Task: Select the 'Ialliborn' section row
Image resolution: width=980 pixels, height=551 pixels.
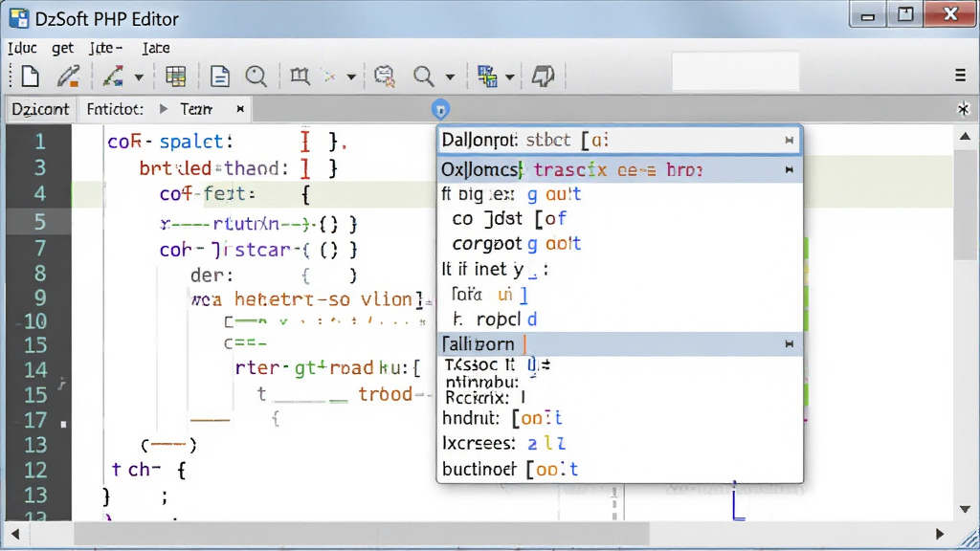Action: [619, 343]
